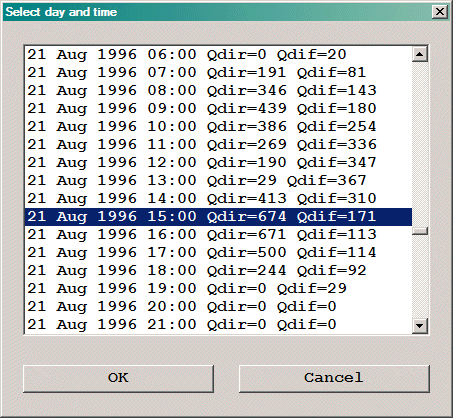Pick the 13:00 Qdir=29 Qdif=367 row
Viewport: 453px width, 418px height.
[219, 180]
